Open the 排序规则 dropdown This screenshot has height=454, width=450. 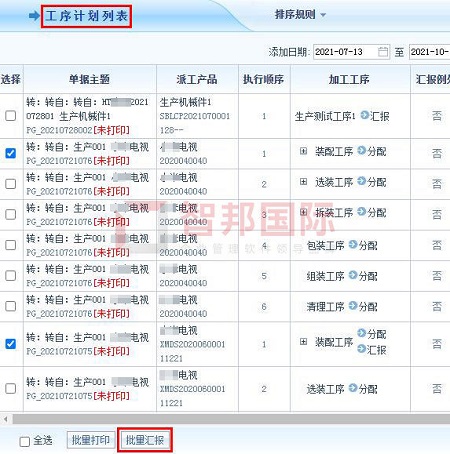point(300,15)
